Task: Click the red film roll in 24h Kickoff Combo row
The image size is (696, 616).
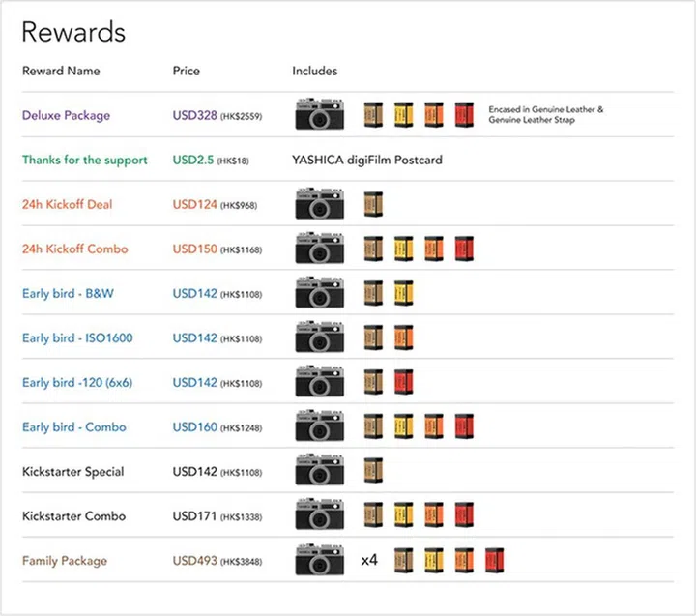Action: click(x=464, y=249)
